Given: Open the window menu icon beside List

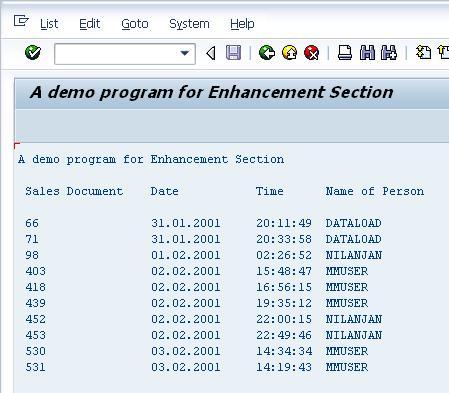Looking at the screenshot, I should (21, 21).
